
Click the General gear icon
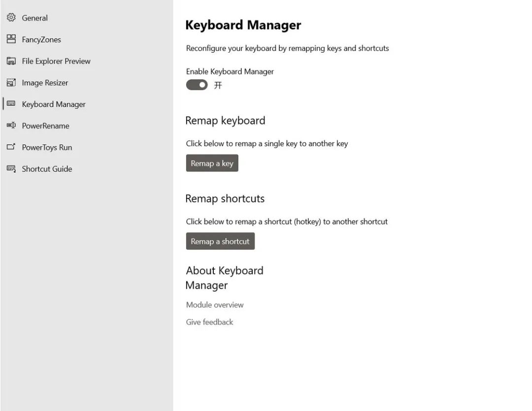11,18
